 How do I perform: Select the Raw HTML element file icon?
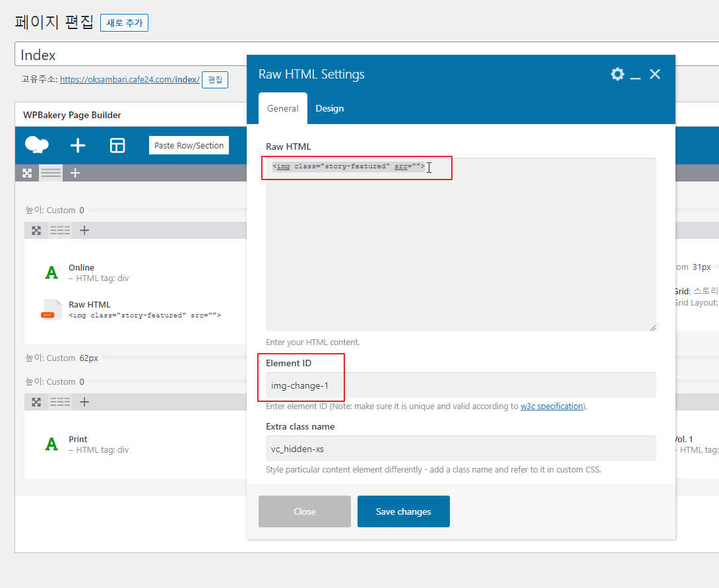tap(51, 309)
